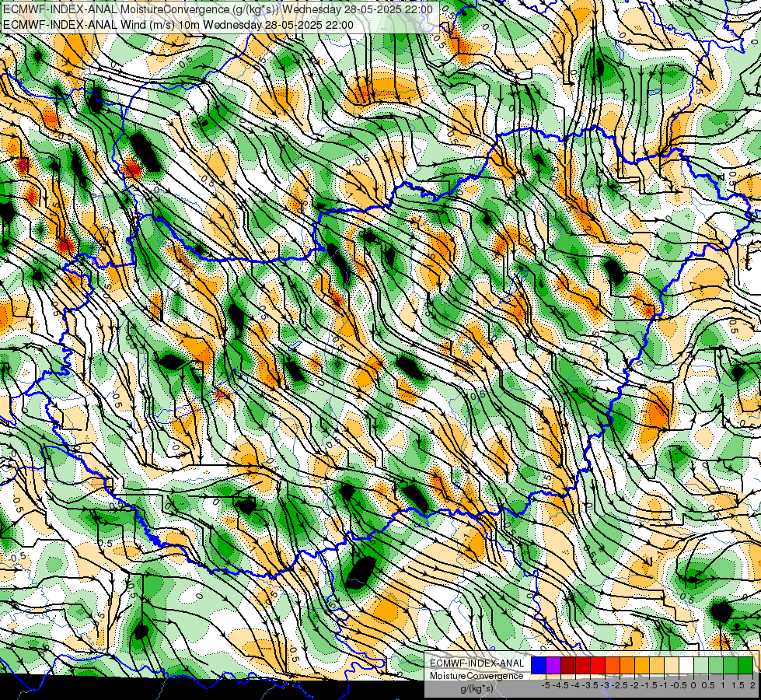This screenshot has width=761, height=700.
Task: Click the MoistureConvergence title line at top
Action: (218, 9)
